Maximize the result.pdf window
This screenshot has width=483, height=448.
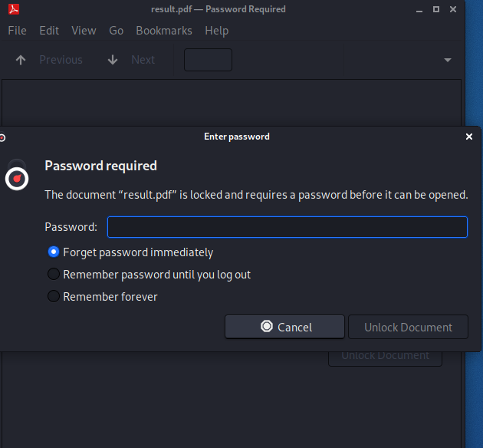point(436,9)
